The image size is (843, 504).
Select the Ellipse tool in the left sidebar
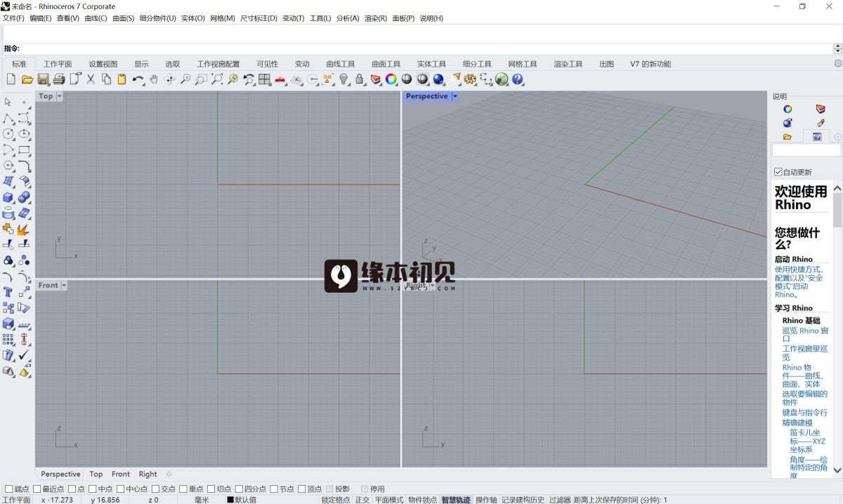pyautogui.click(x=25, y=134)
